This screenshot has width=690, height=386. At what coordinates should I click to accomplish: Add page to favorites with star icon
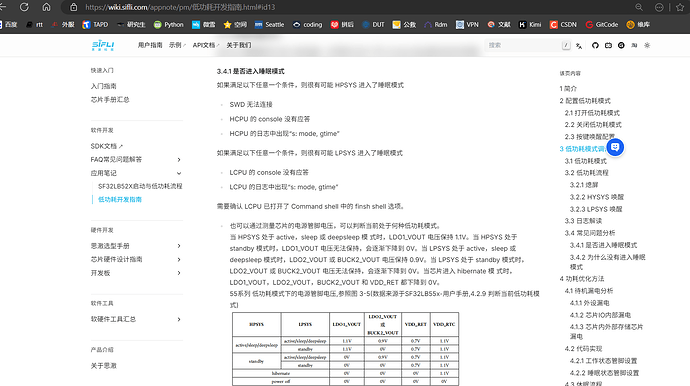(x=680, y=7)
